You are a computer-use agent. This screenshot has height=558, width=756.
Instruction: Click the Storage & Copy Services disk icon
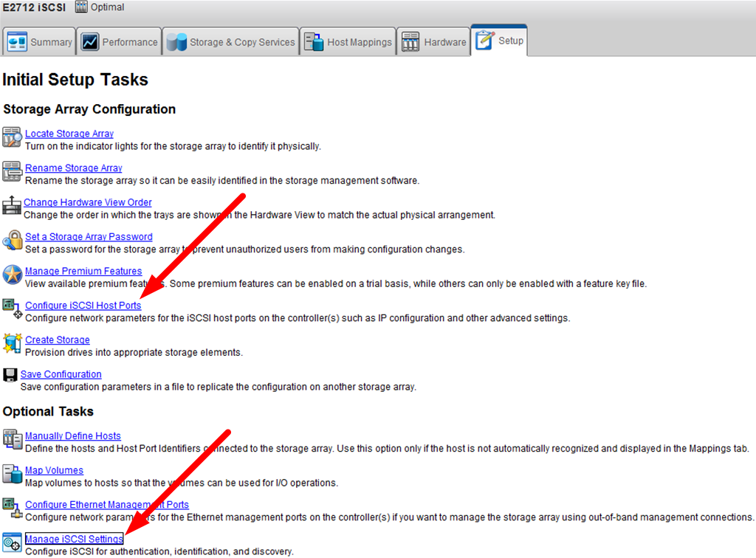pyautogui.click(x=177, y=41)
